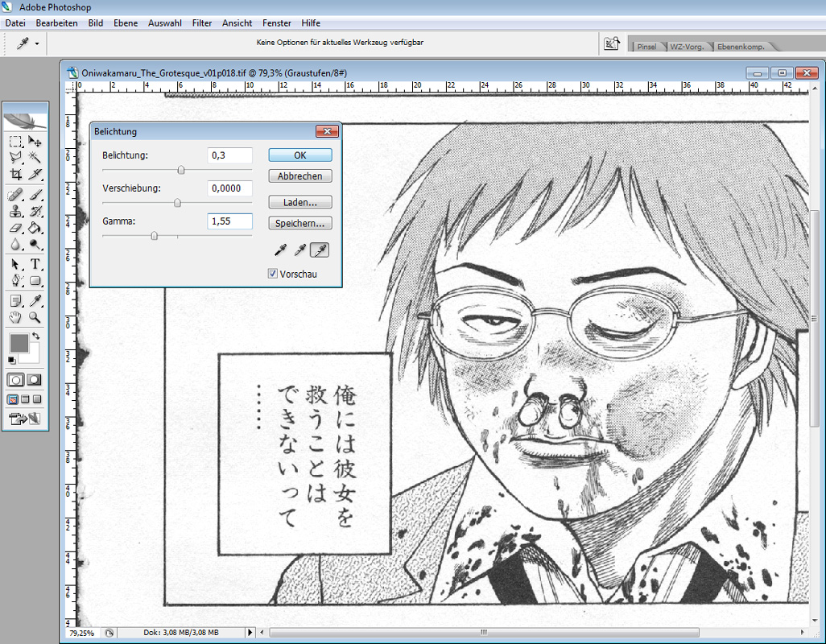Click the Laden... button
The width and height of the screenshot is (826, 644).
pyautogui.click(x=300, y=202)
